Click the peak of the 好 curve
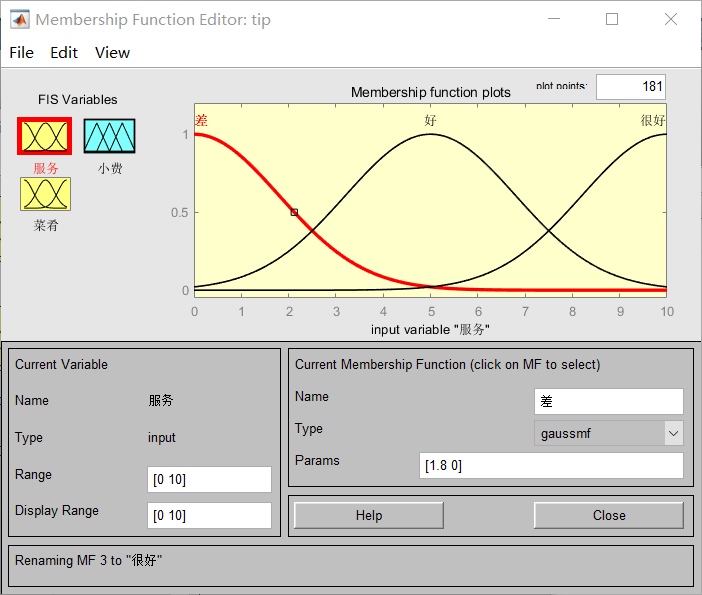 click(430, 134)
